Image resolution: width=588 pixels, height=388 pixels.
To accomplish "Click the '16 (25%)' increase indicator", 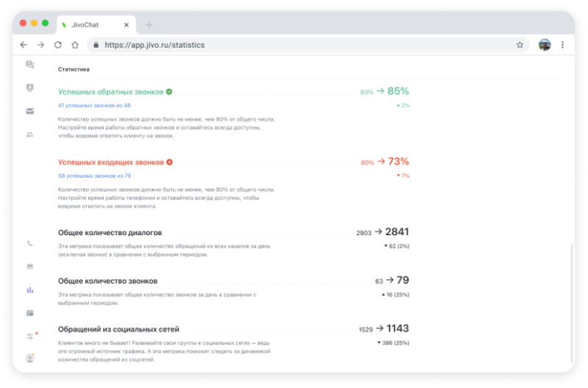I will (395, 295).
